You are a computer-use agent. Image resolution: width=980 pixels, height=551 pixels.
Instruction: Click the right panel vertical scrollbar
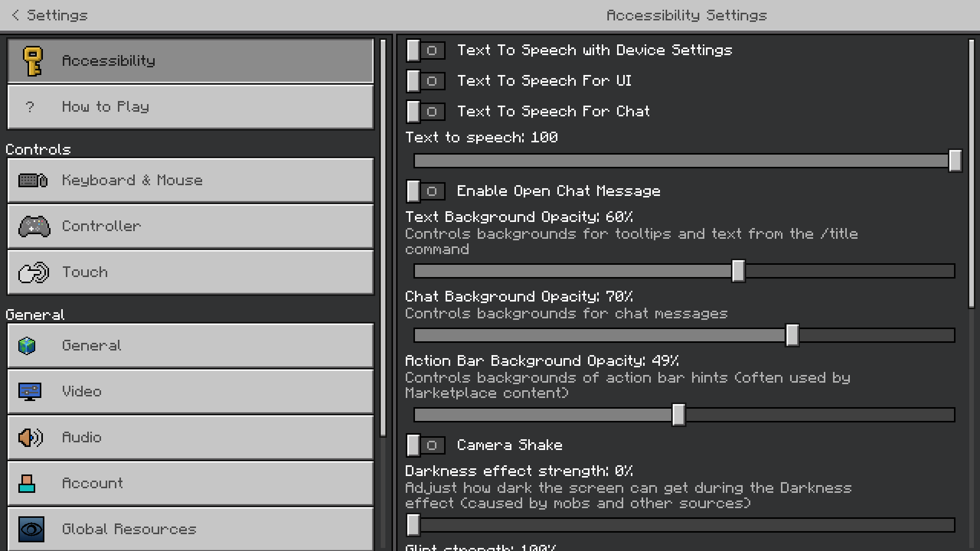pos(971,173)
